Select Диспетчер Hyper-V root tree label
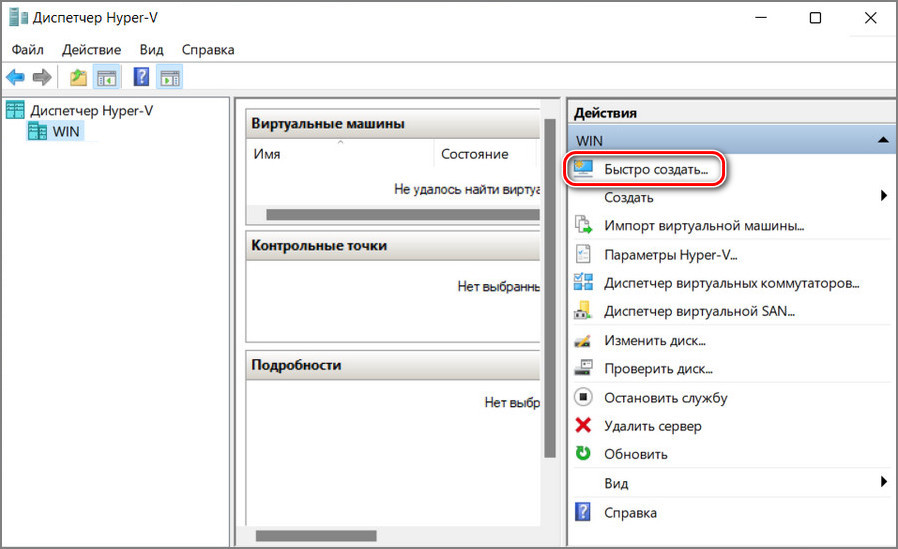 92,110
